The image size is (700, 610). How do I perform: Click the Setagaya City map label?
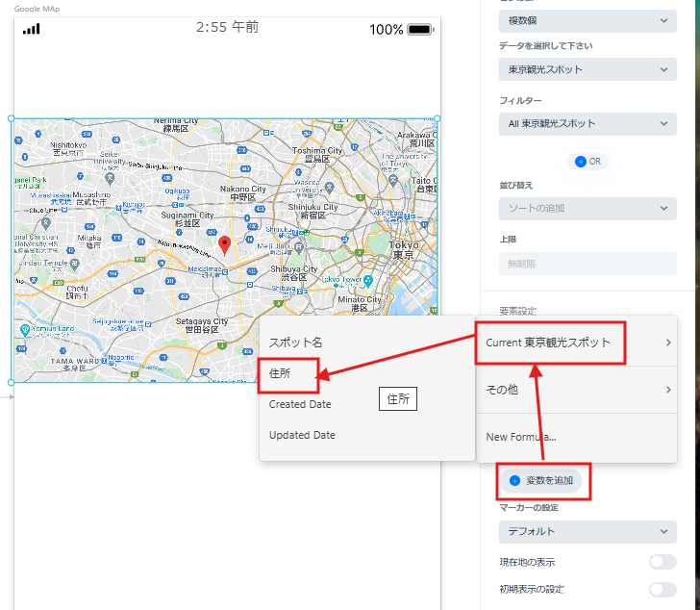(202, 325)
